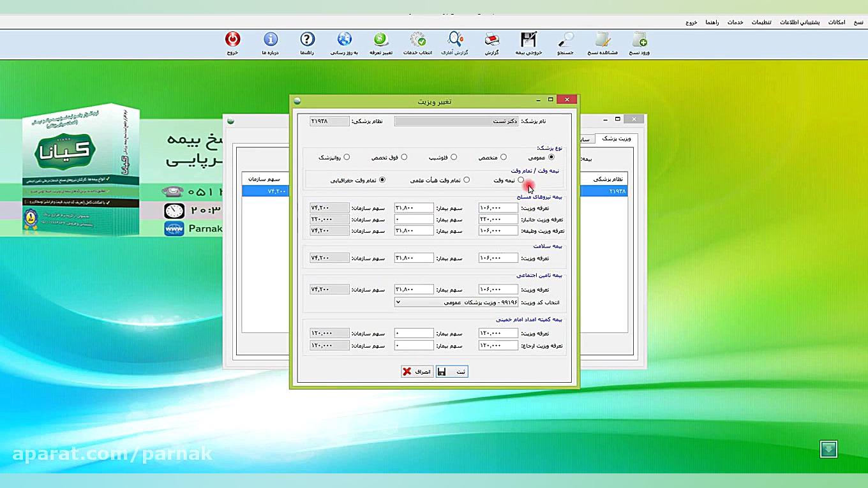This screenshot has width=868, height=488.
Task: Click the تغییر تعرفه green dollar icon
Action: click(x=381, y=41)
